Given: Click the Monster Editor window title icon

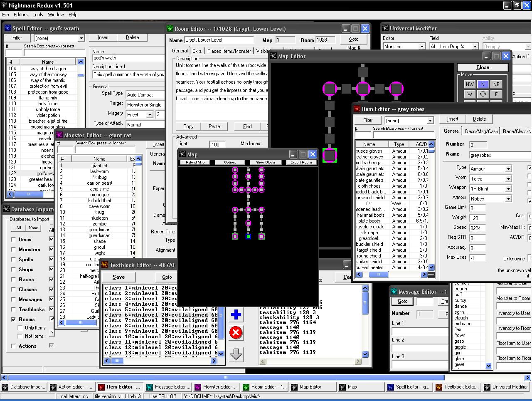Looking at the screenshot, I should 59,135.
